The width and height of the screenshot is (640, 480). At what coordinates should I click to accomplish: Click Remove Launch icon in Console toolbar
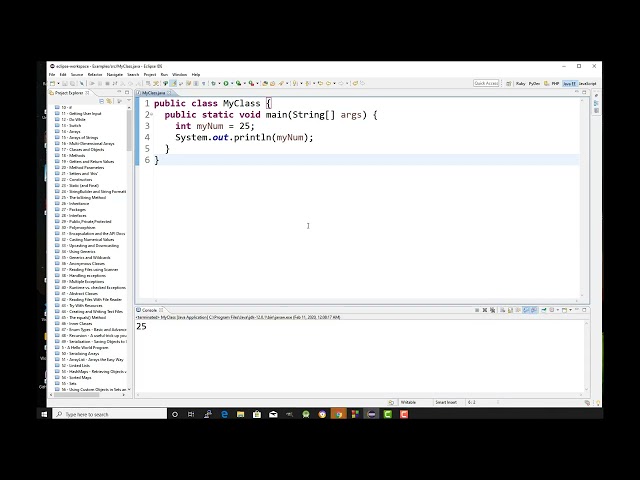tap(485, 310)
